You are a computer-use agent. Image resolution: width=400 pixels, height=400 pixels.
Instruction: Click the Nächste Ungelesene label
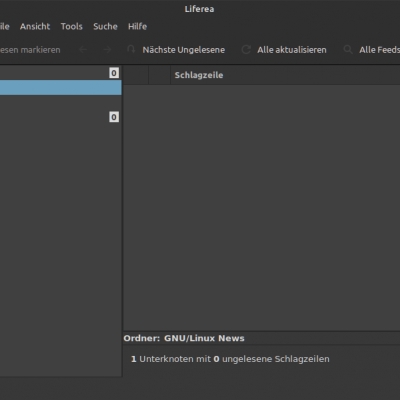(184, 50)
